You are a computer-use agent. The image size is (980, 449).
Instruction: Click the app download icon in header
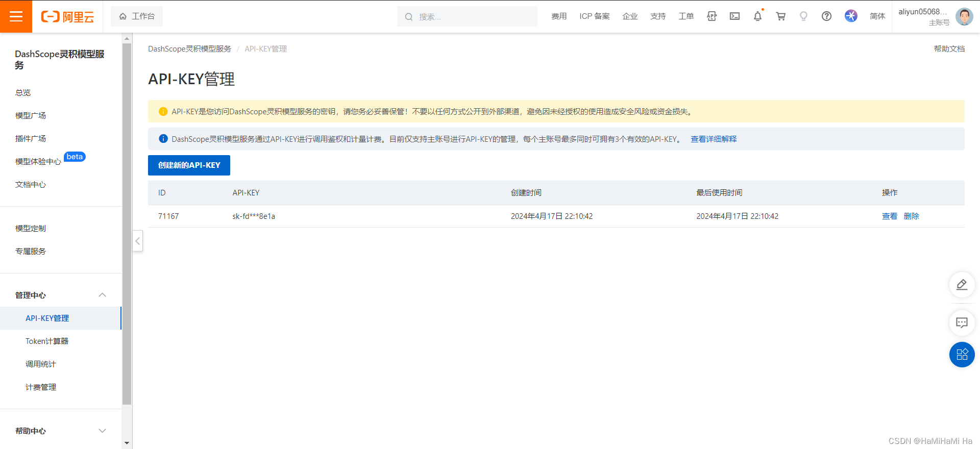712,16
